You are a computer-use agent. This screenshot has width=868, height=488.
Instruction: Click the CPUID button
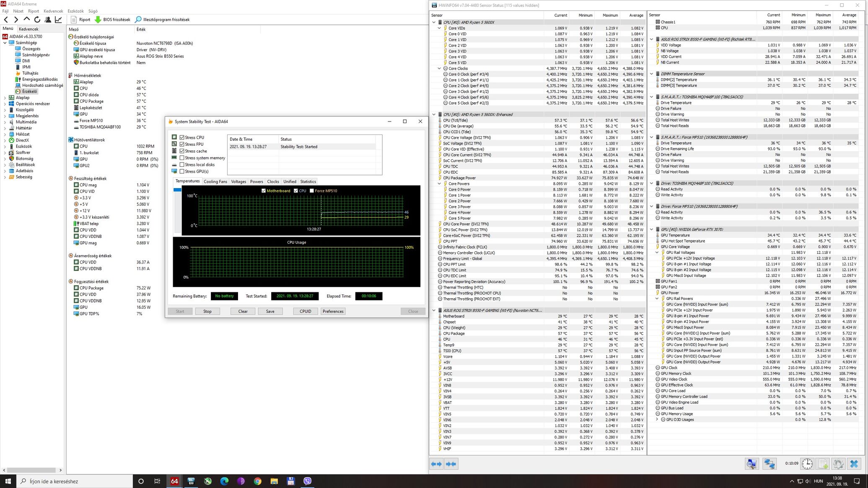pos(305,311)
